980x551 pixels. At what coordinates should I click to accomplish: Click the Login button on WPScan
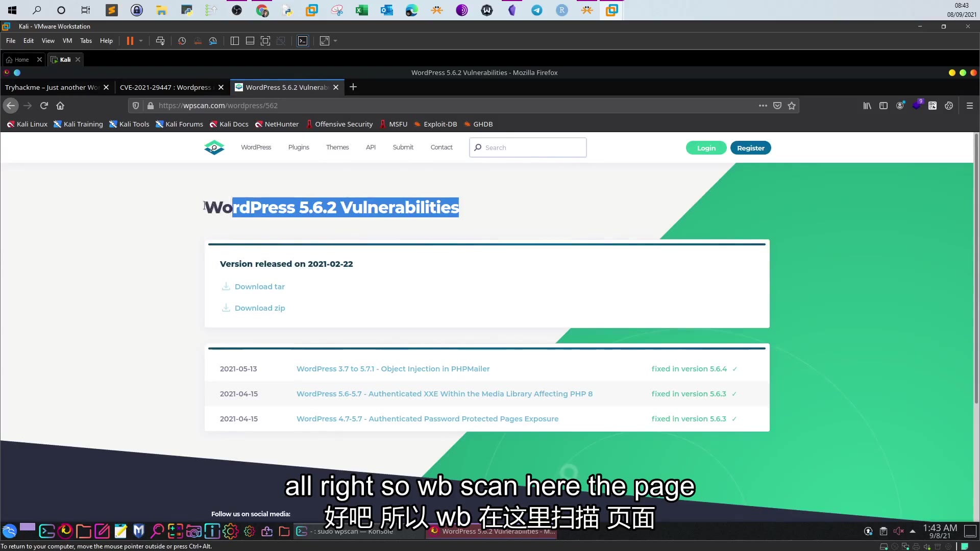[706, 148]
